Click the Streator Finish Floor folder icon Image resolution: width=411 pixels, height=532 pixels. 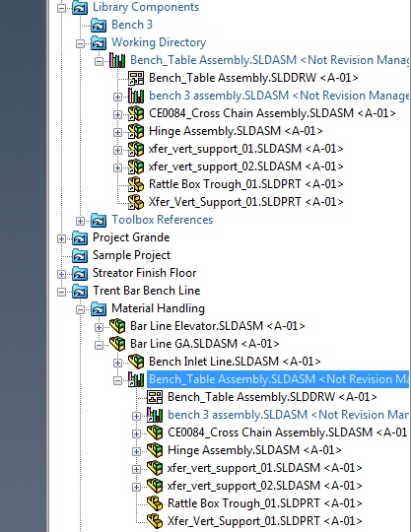coord(80,273)
